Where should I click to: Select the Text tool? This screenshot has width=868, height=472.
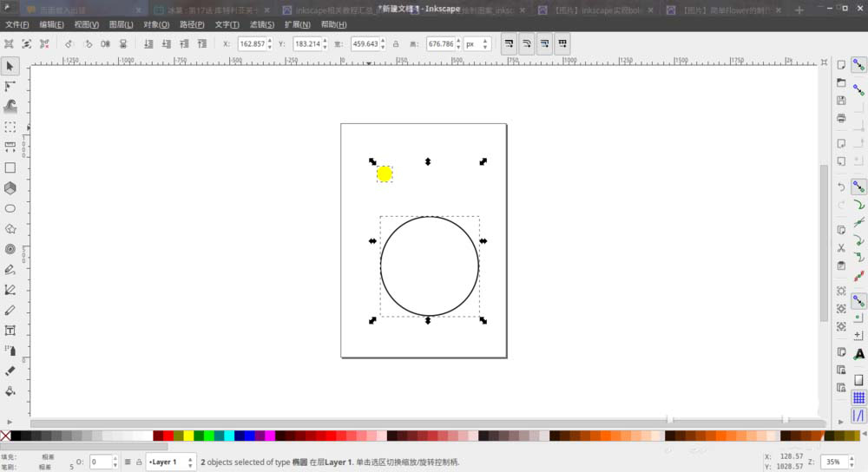point(10,331)
